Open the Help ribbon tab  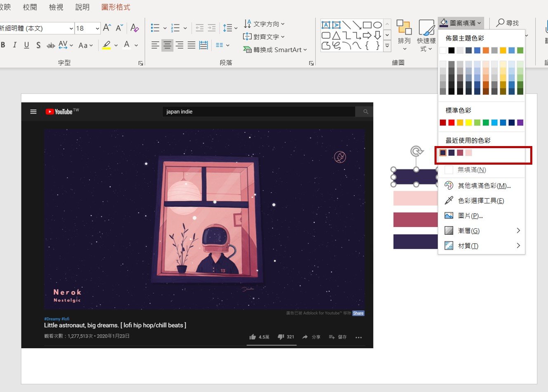(x=82, y=7)
